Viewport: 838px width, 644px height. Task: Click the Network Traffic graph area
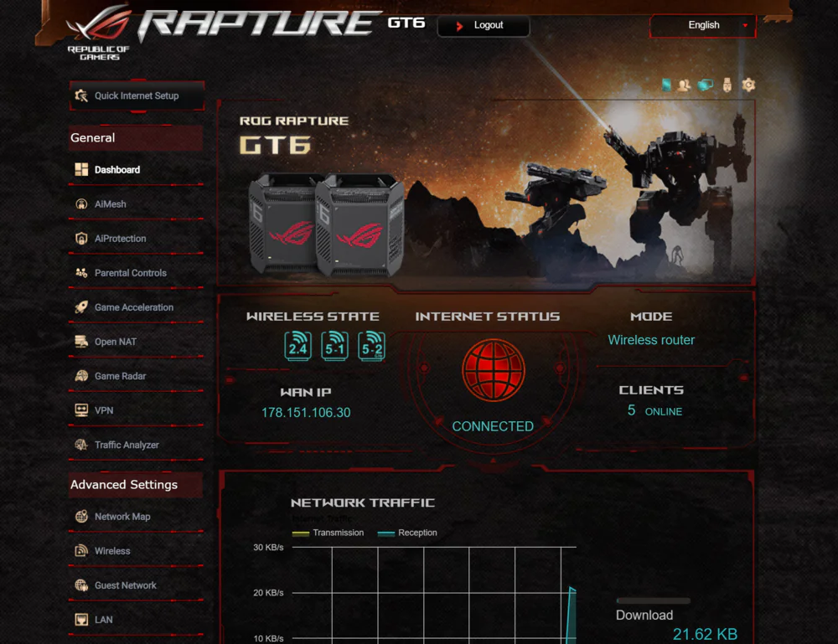tap(434, 595)
